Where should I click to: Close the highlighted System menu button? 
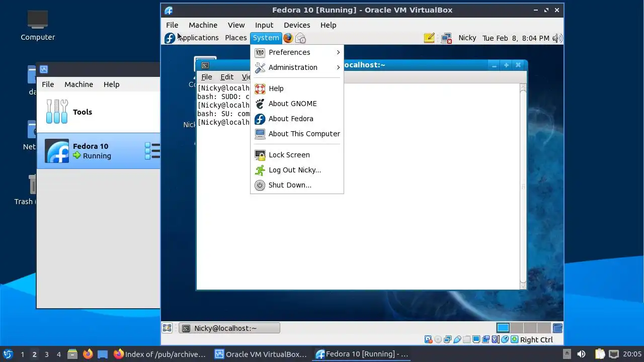266,38
